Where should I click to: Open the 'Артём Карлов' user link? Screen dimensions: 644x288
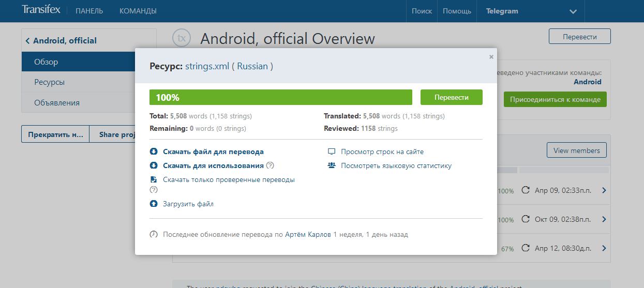tap(308, 234)
